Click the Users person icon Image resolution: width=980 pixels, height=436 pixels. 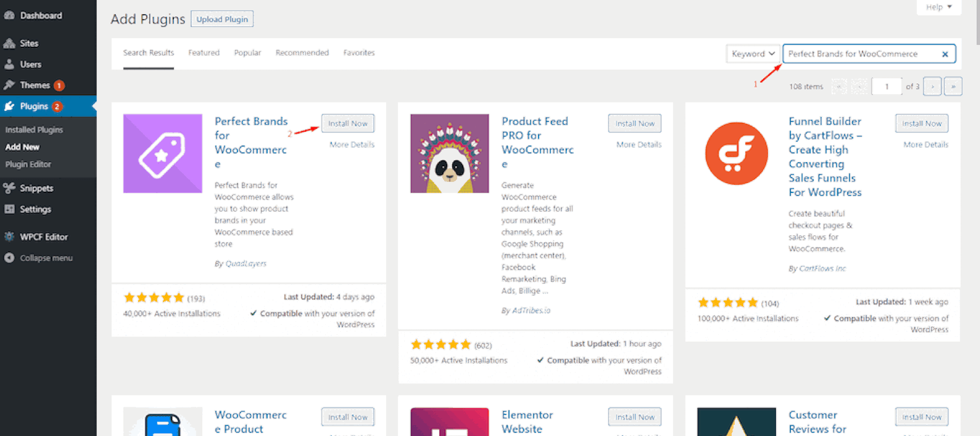pos(9,64)
